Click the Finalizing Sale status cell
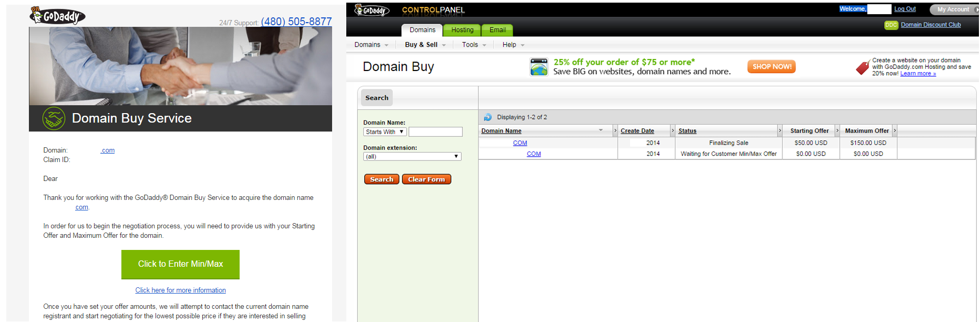 [728, 143]
